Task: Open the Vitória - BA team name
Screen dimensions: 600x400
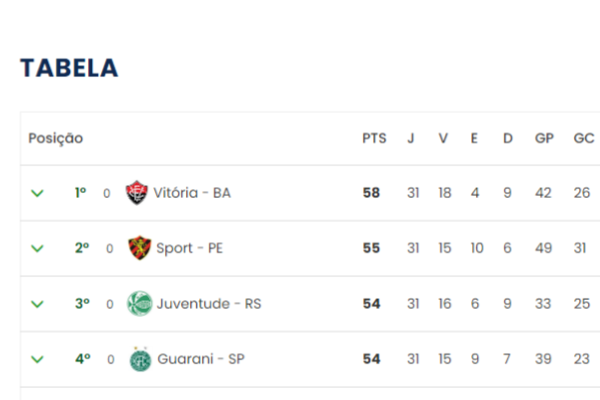Action: coord(192,193)
